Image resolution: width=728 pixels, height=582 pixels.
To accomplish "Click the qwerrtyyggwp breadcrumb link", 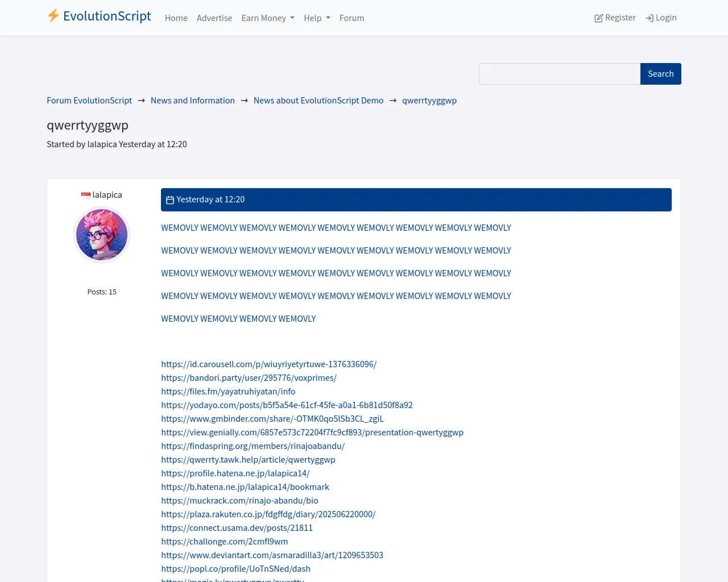I will pyautogui.click(x=429, y=101).
